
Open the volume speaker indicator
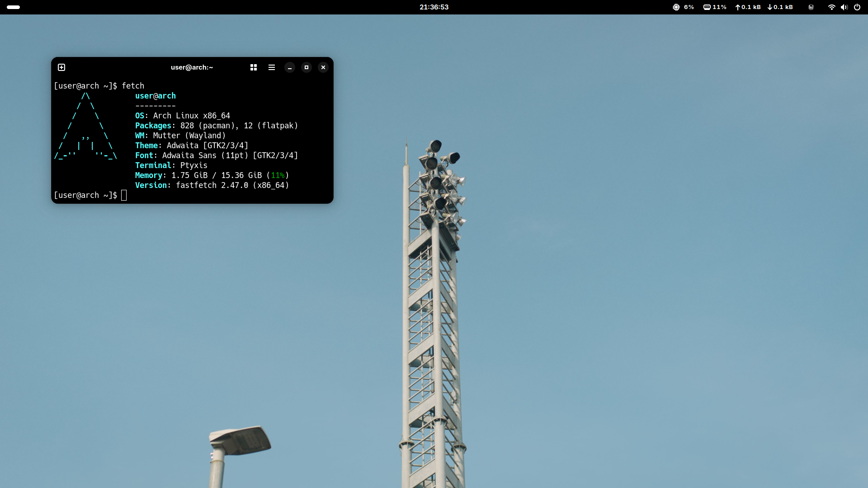[x=844, y=7]
